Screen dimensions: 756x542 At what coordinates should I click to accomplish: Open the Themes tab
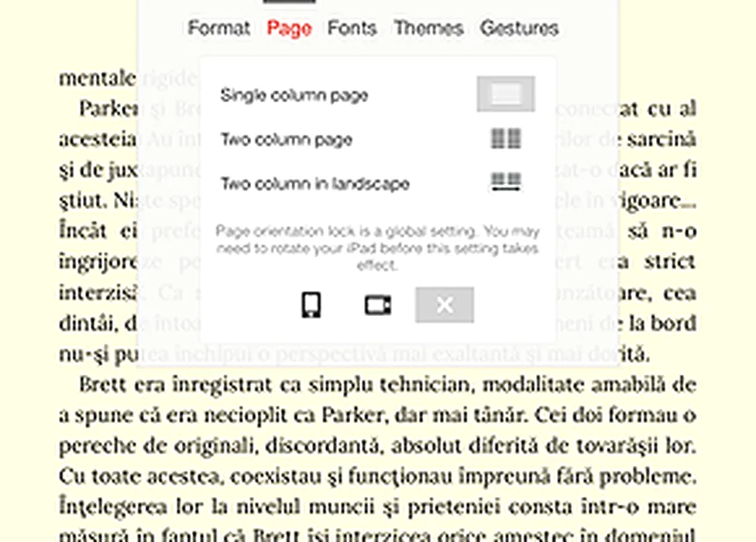[x=428, y=28]
